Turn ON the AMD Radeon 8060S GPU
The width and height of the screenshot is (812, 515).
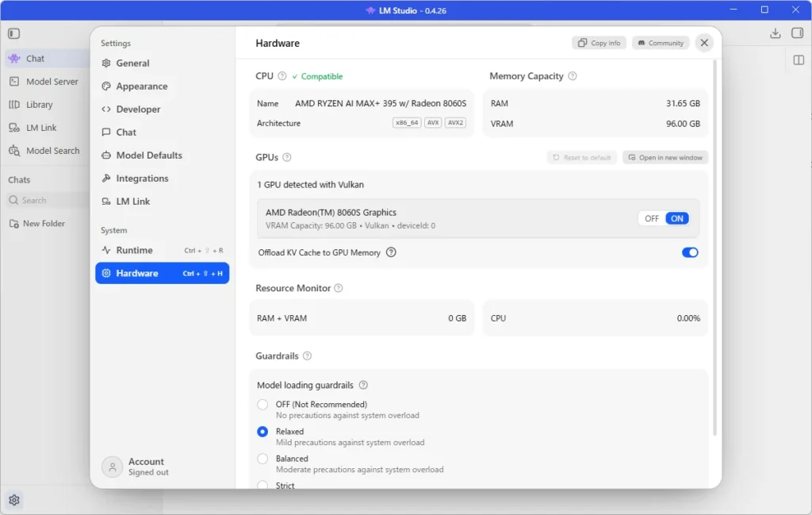(677, 219)
